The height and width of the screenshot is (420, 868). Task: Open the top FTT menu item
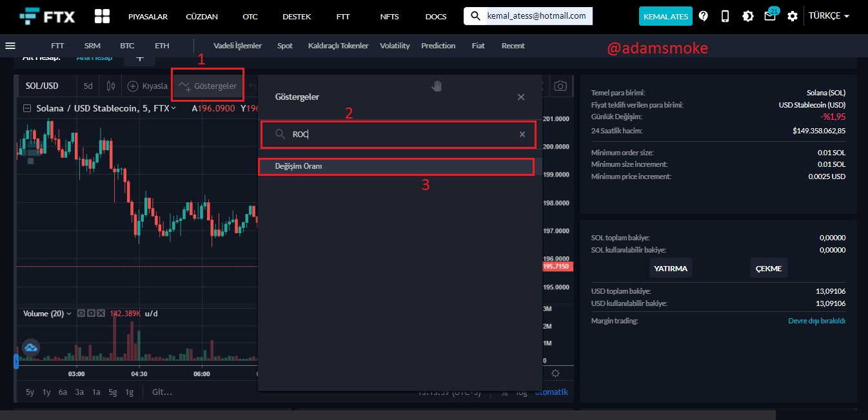(343, 16)
